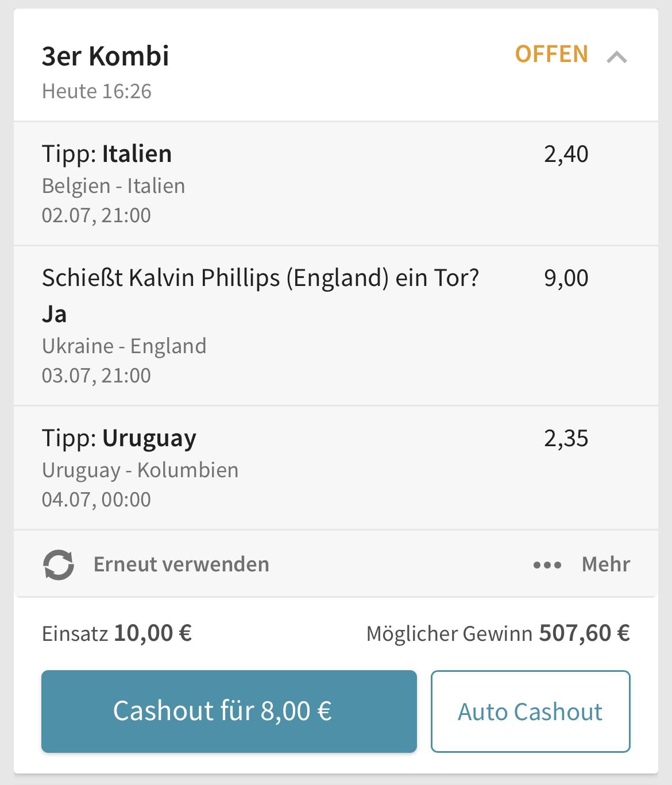
Task: Click the 9,00 odds for Phillips goal
Action: click(566, 278)
